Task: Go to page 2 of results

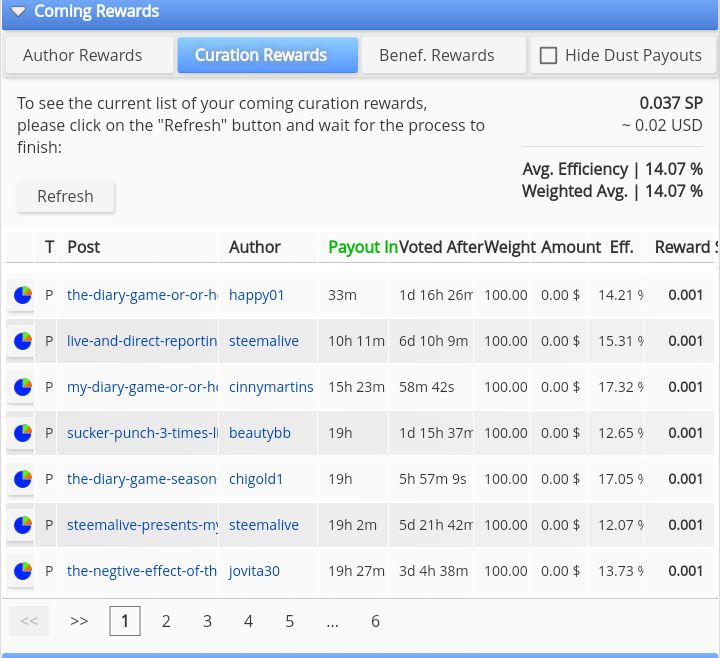Action: click(x=166, y=621)
